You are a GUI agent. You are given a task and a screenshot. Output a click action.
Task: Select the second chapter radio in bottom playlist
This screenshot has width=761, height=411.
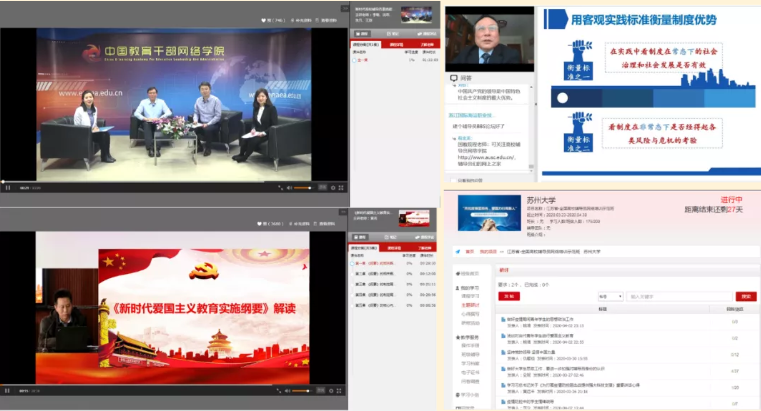pyautogui.click(x=353, y=273)
